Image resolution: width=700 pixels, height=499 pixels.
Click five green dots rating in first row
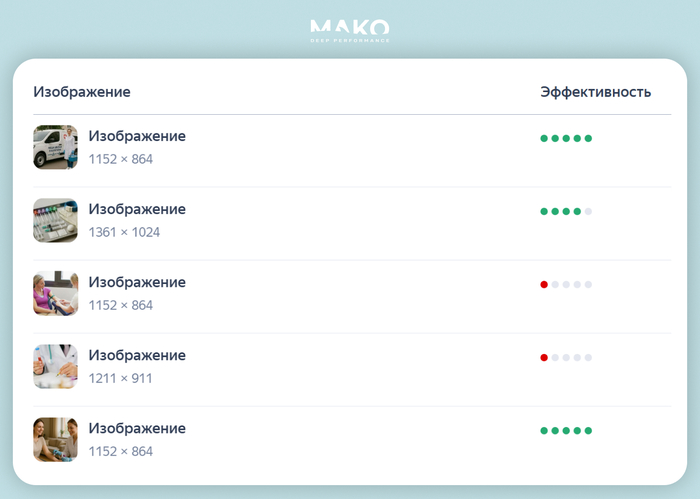point(566,138)
